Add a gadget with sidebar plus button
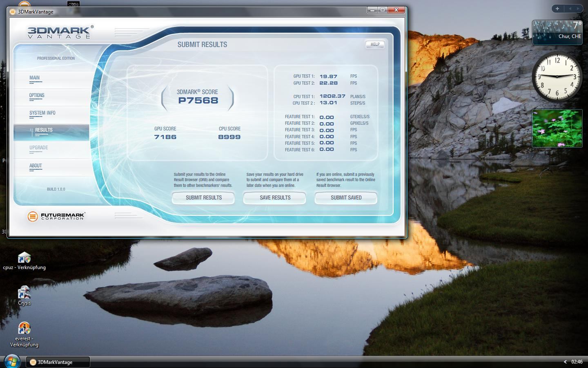This screenshot has height=368, width=588. [557, 9]
